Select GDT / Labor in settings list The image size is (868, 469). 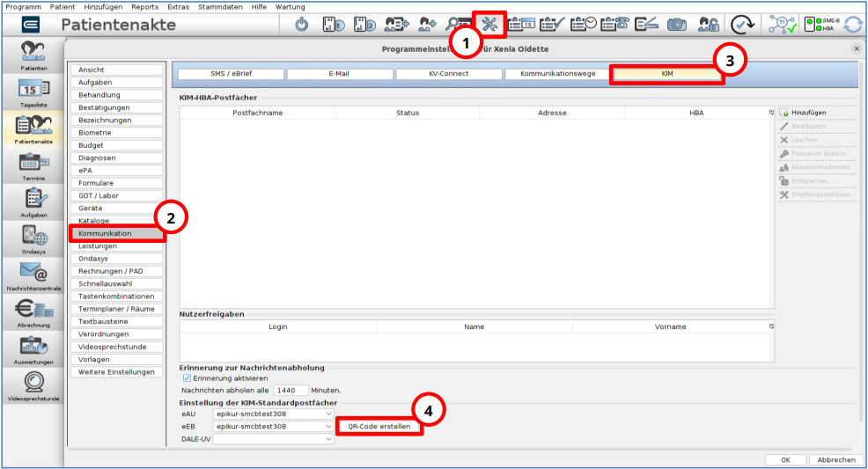117,196
